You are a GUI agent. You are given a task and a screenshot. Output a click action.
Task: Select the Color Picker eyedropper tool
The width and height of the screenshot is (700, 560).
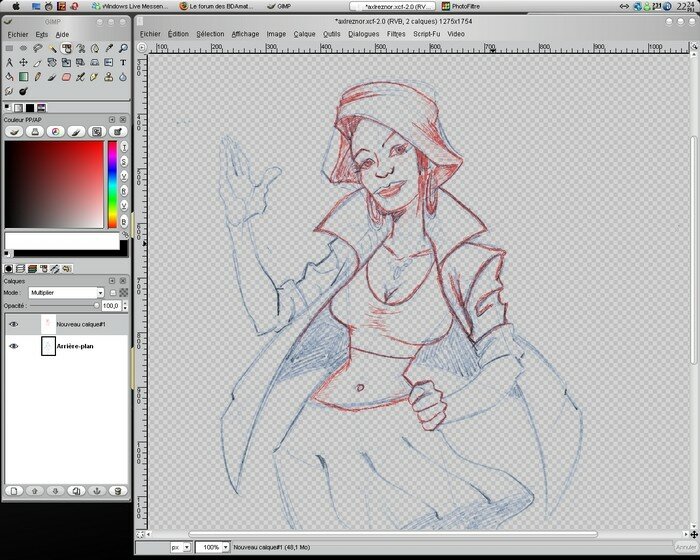[x=109, y=48]
